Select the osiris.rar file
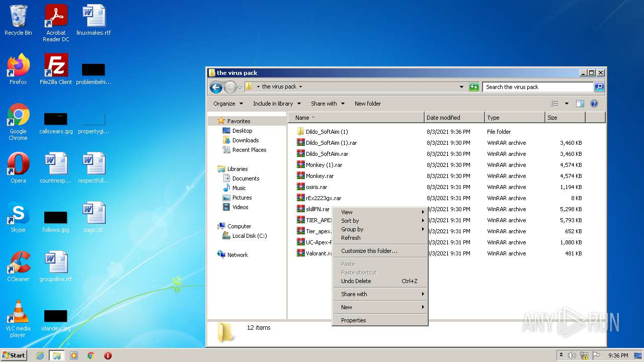This screenshot has height=362, width=644. pyautogui.click(x=312, y=187)
